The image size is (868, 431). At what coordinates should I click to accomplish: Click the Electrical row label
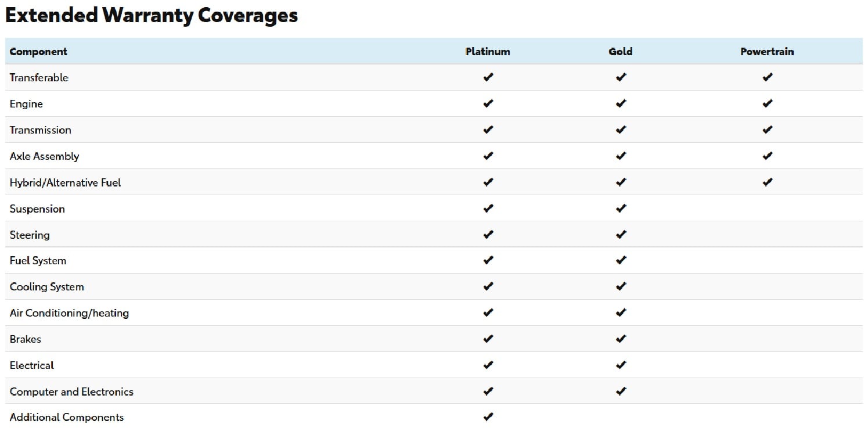coord(31,365)
